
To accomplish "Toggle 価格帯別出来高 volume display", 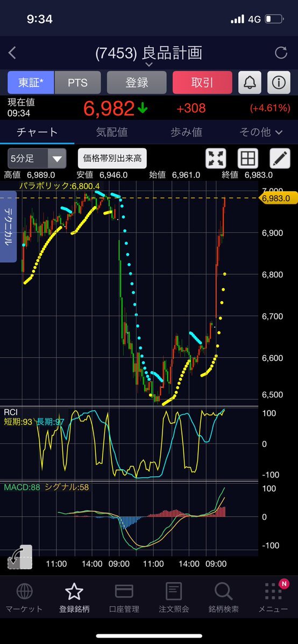I will pos(112,158).
